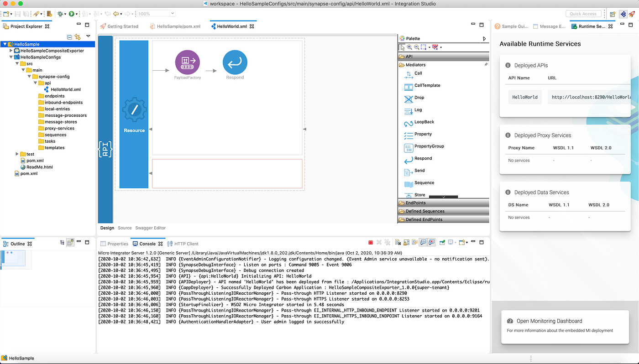Click the Quick Access search field
639x364 pixels.
[584, 13]
